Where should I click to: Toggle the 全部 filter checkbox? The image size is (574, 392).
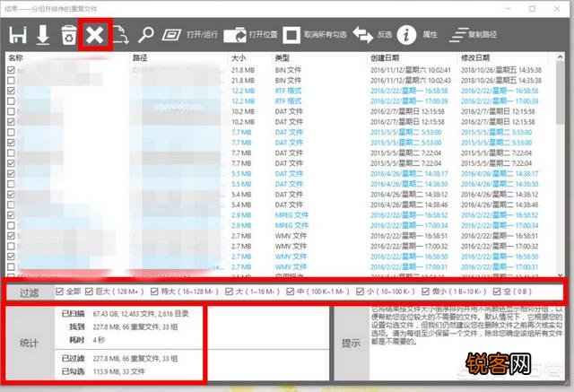[60, 292]
